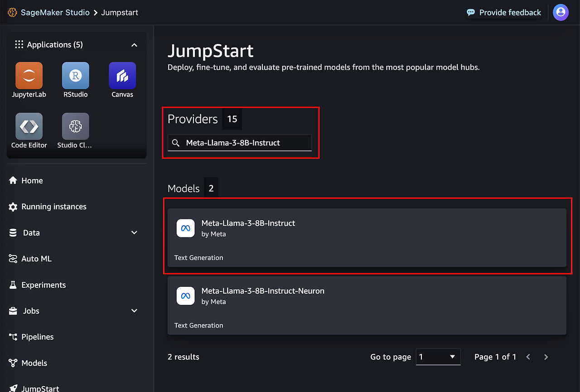Click Meta logo of Meta-Llama-3-8B-Instruct-Neuron

pyautogui.click(x=185, y=296)
